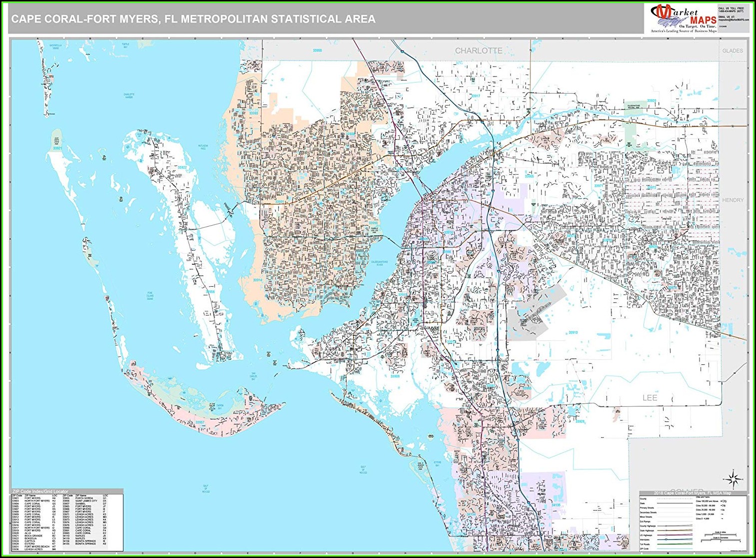756x558 pixels.
Task: Click the mapsales email address
Action: tap(733, 21)
